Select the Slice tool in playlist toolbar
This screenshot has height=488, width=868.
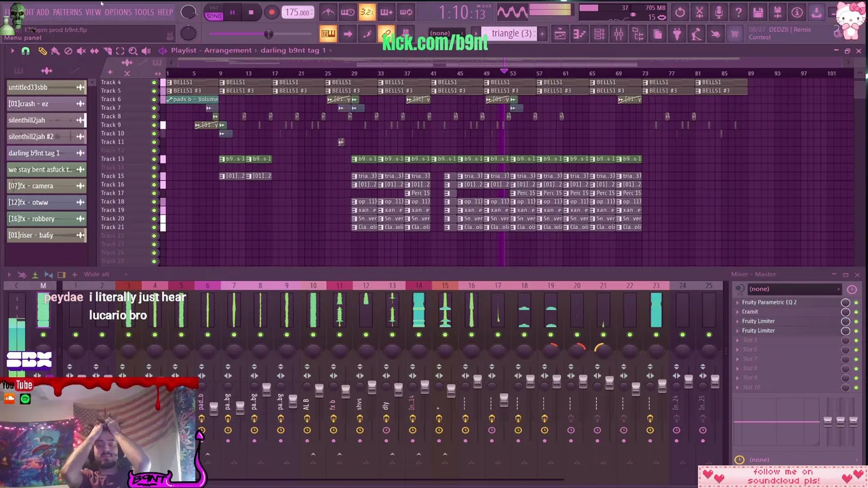(x=107, y=51)
